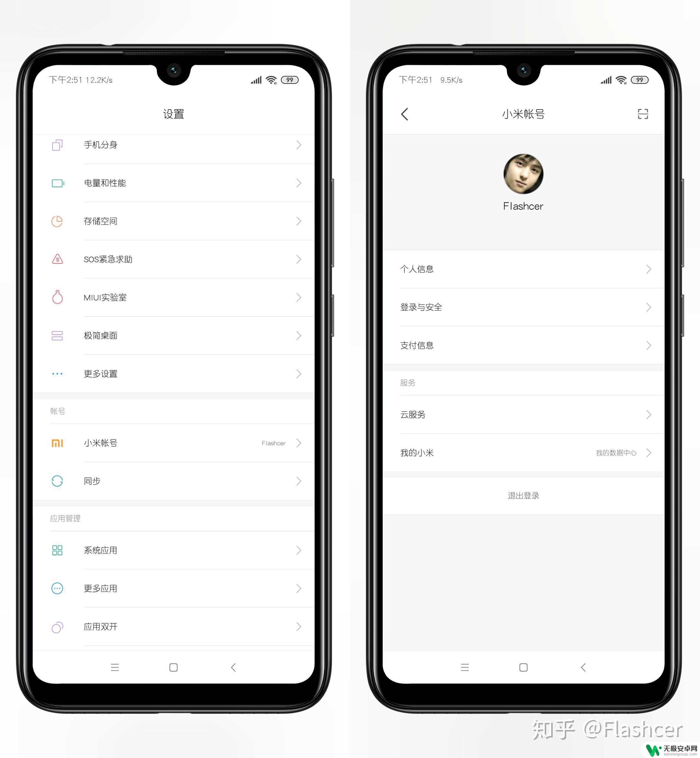Viewport: 700px width, 758px height.
Task: Open MIUI实验室 lab features
Action: 176,295
